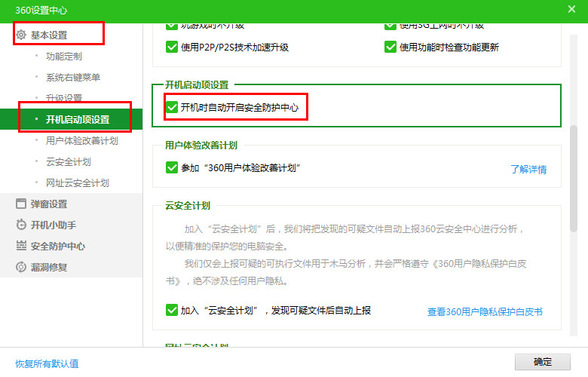Select 功能定制 in the sidebar
Screen dimensions: 588x377
pos(63,56)
